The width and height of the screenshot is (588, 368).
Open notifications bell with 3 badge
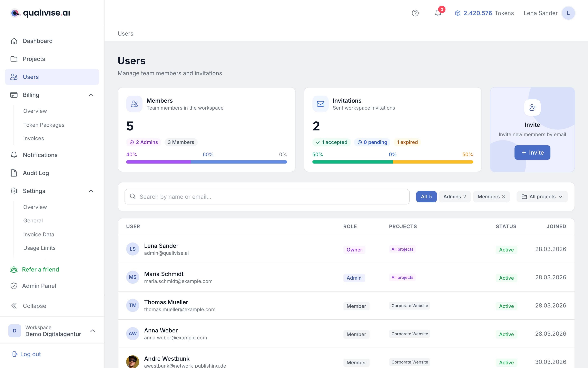(439, 12)
